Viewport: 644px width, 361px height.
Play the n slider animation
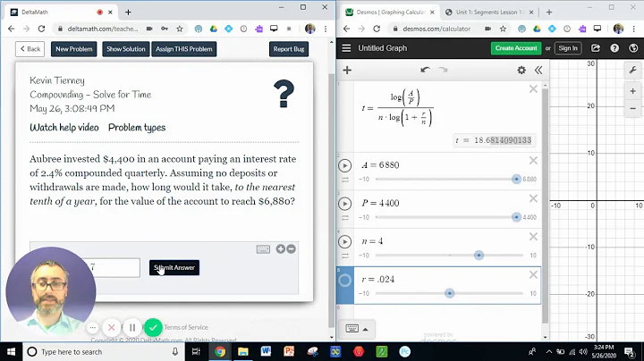click(x=344, y=241)
